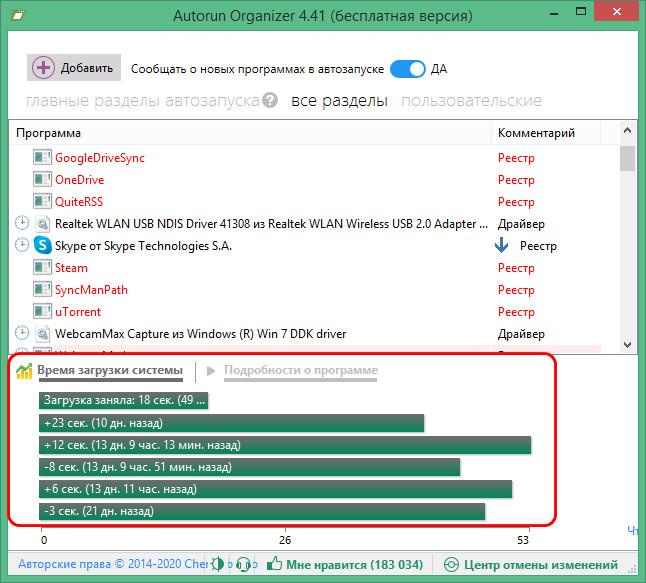Click Загрузка заняла: 18 сек. bar

124,400
